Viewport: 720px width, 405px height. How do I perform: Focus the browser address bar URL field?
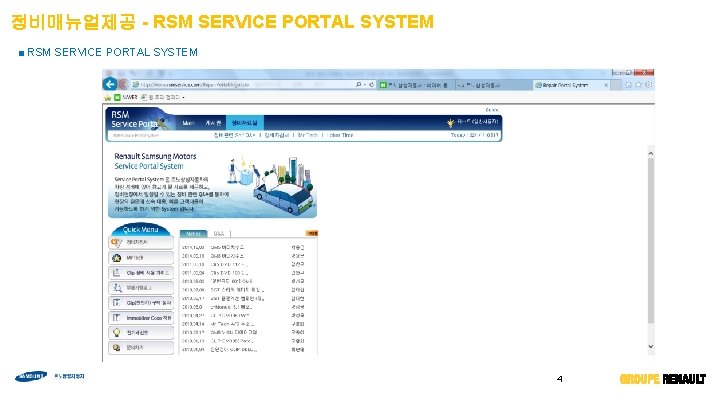pyautogui.click(x=242, y=84)
